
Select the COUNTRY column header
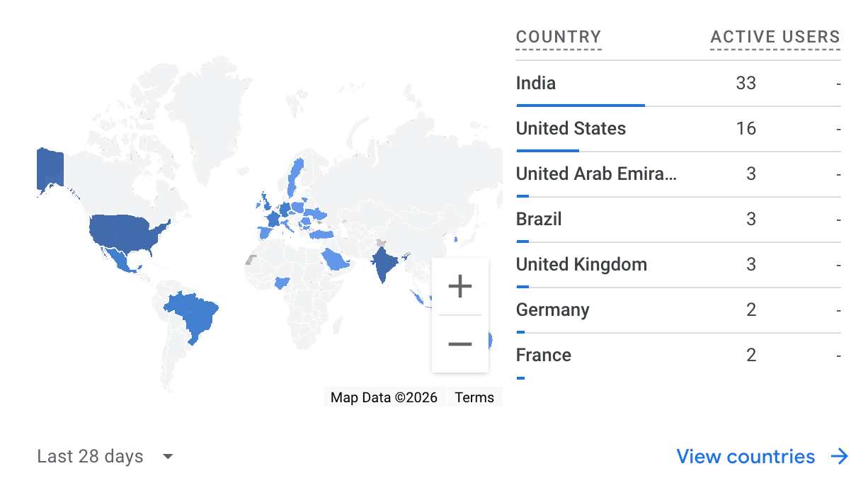pyautogui.click(x=559, y=37)
